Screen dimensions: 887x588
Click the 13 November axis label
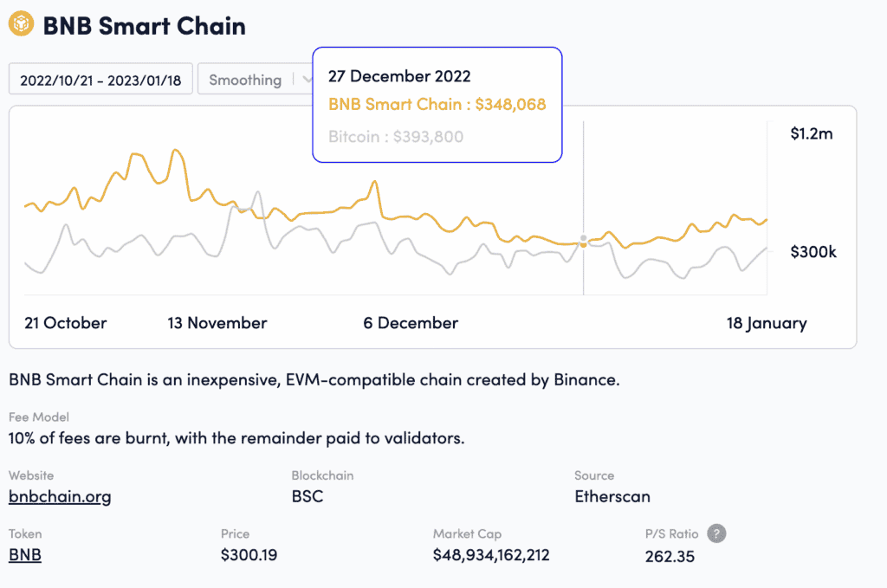pyautogui.click(x=217, y=323)
